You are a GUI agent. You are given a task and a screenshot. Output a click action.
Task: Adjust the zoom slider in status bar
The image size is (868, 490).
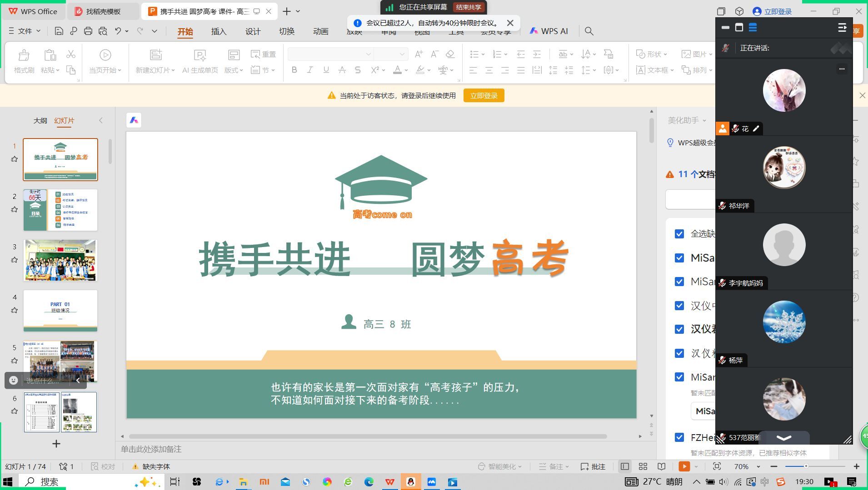[806, 466]
